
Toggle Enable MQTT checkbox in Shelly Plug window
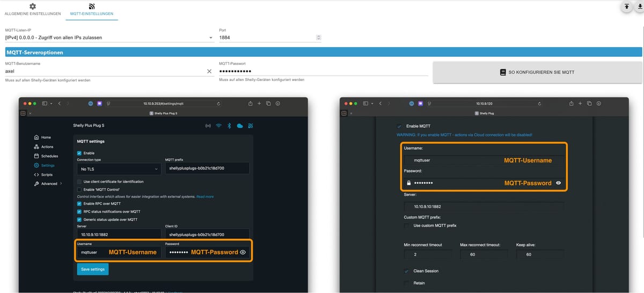(x=399, y=126)
